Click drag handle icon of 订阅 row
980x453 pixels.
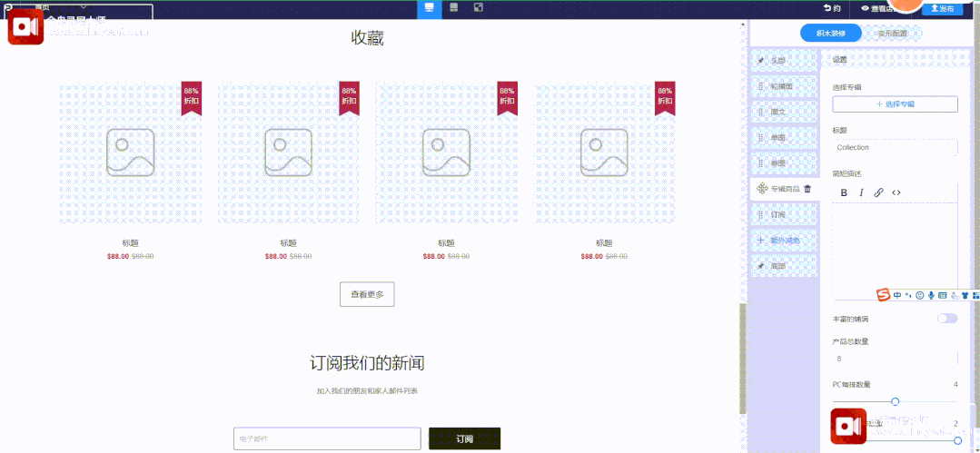click(x=760, y=214)
